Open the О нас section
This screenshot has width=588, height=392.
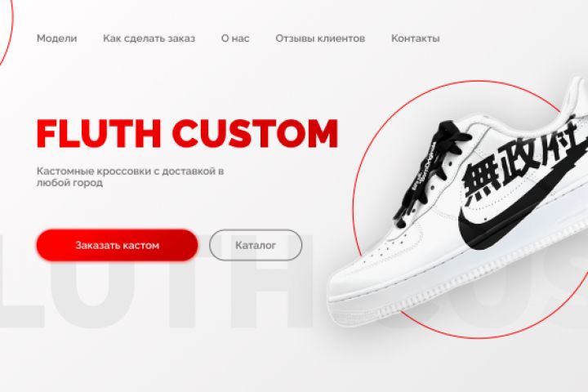pyautogui.click(x=235, y=38)
